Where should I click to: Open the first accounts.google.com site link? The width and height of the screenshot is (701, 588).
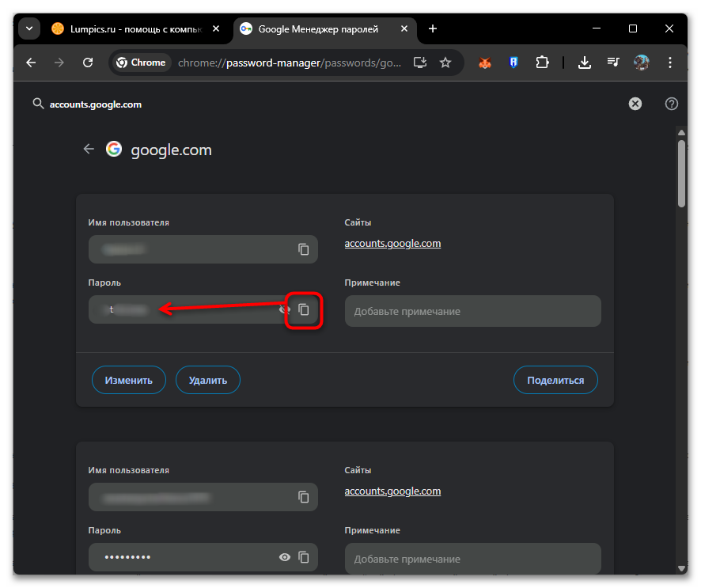coord(392,243)
